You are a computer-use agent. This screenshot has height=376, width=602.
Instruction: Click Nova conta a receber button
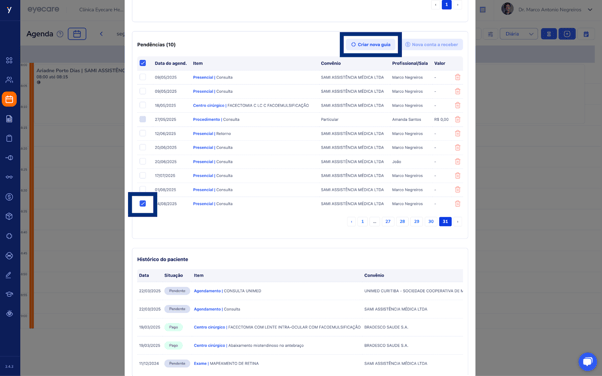(433, 45)
